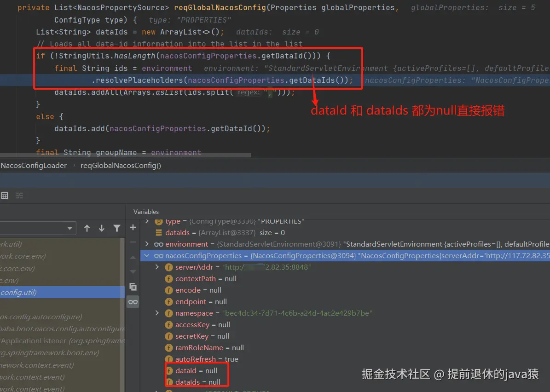
Task: Select the endpoint = null row
Action: 345,301
